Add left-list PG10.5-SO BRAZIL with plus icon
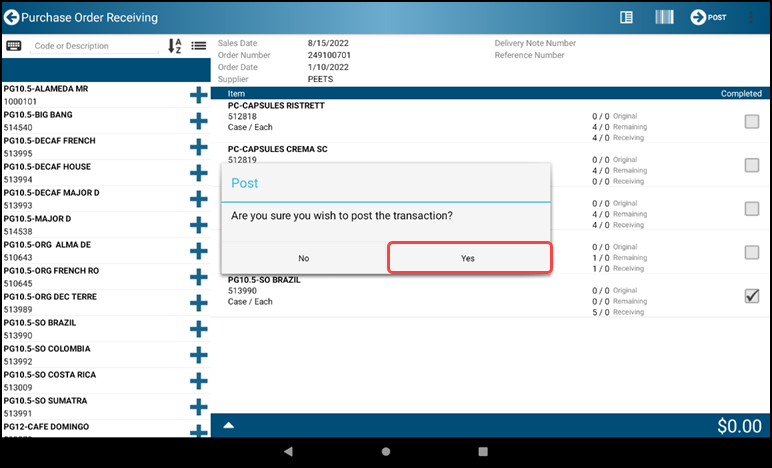772x468 pixels. point(199,329)
